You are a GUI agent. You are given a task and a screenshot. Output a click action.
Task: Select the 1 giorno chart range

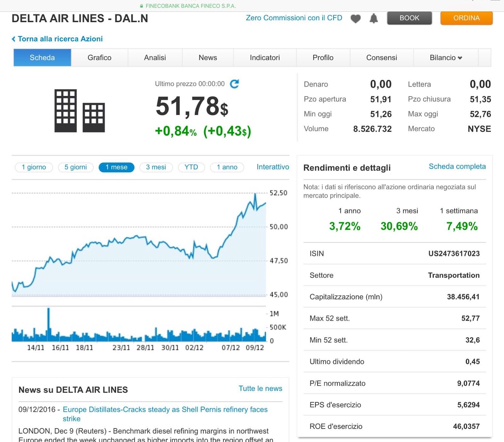coord(34,167)
